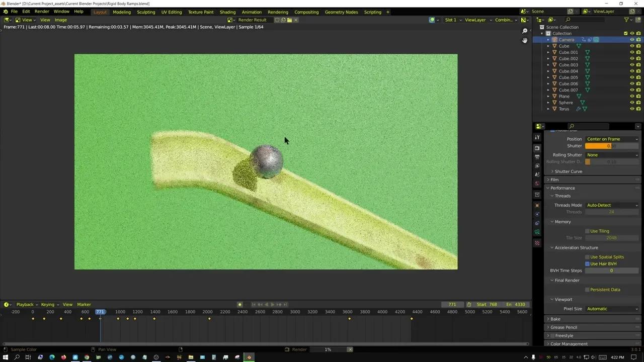Image resolution: width=644 pixels, height=362 pixels.
Task: Click the open image folder icon
Action: point(289,20)
